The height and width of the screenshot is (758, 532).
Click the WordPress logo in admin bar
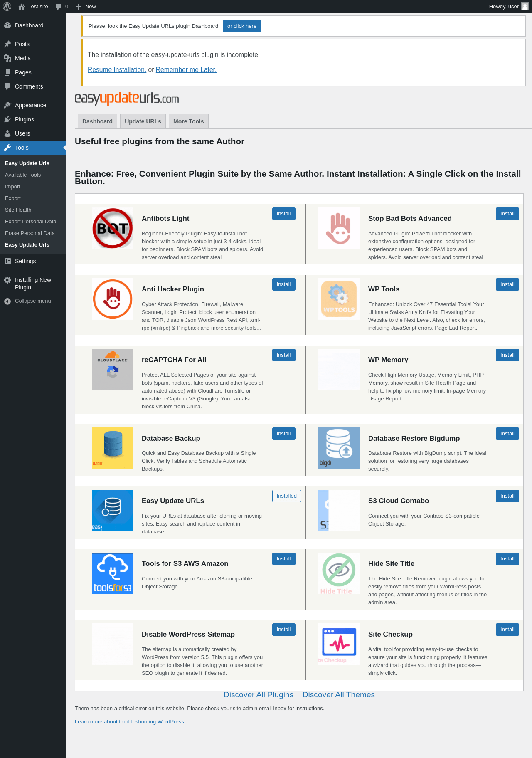[7, 7]
